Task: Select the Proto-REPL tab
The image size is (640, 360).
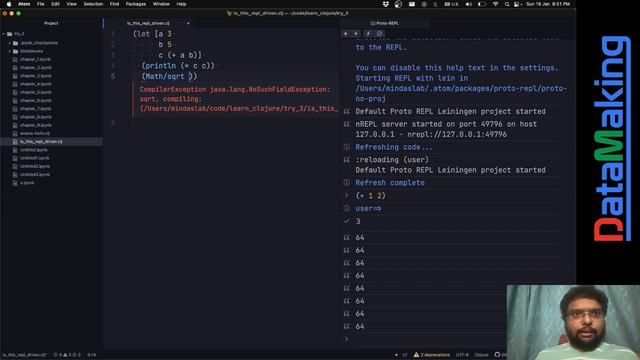Action: [384, 23]
